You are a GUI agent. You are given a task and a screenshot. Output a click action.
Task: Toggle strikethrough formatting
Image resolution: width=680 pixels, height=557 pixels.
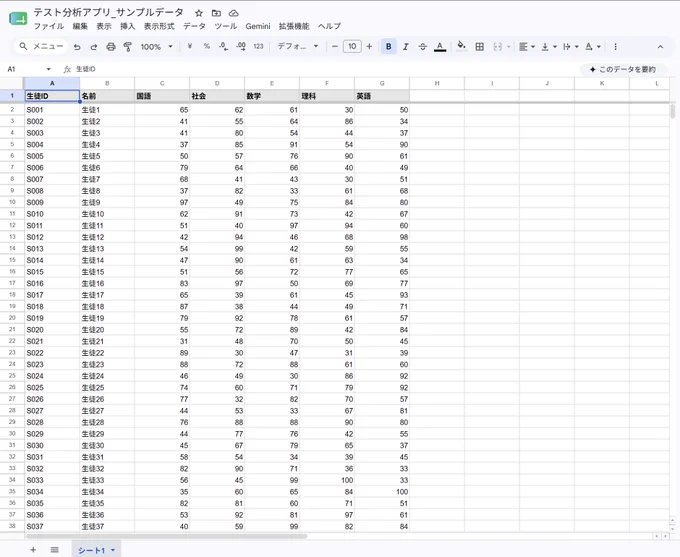[x=422, y=46]
